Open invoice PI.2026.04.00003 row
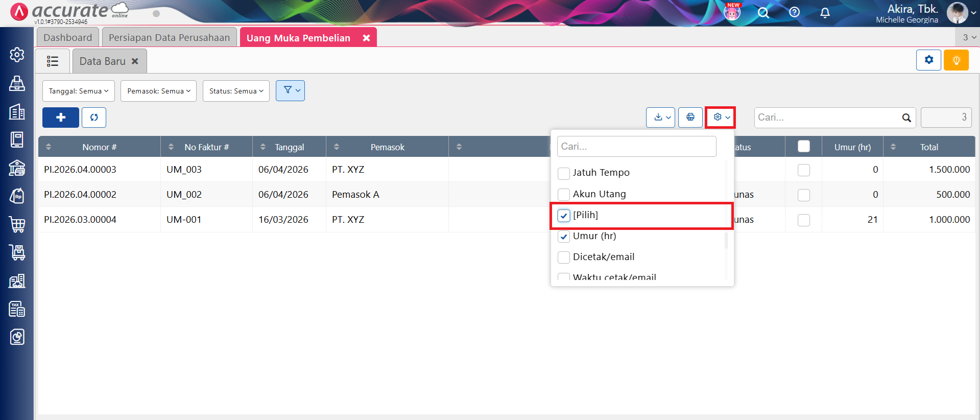The image size is (980, 420). pos(80,170)
